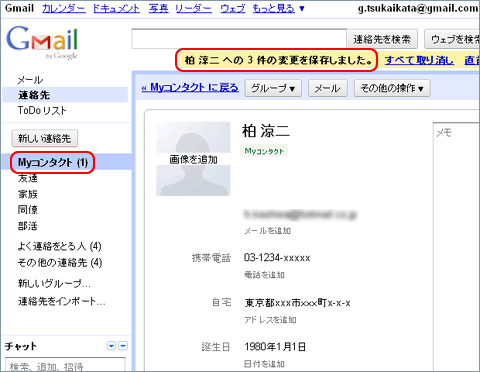Click 連絡先を検索 button
This screenshot has height=372, width=480.
click(382, 39)
